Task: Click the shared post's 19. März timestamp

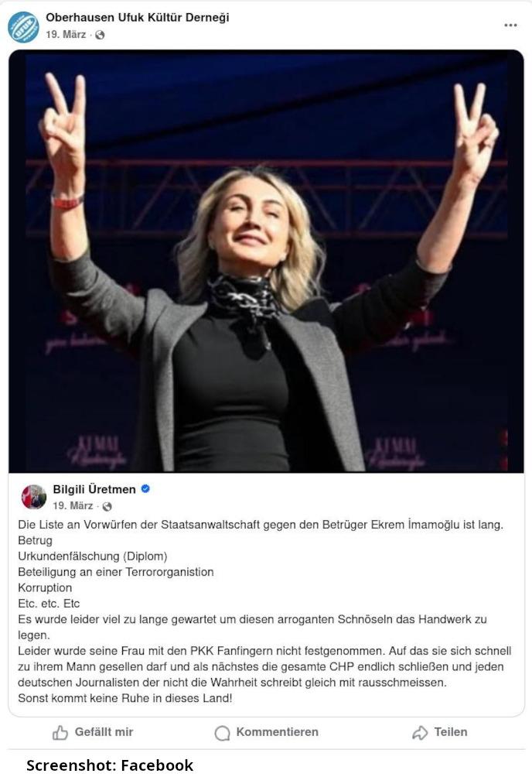Action: tap(73, 506)
